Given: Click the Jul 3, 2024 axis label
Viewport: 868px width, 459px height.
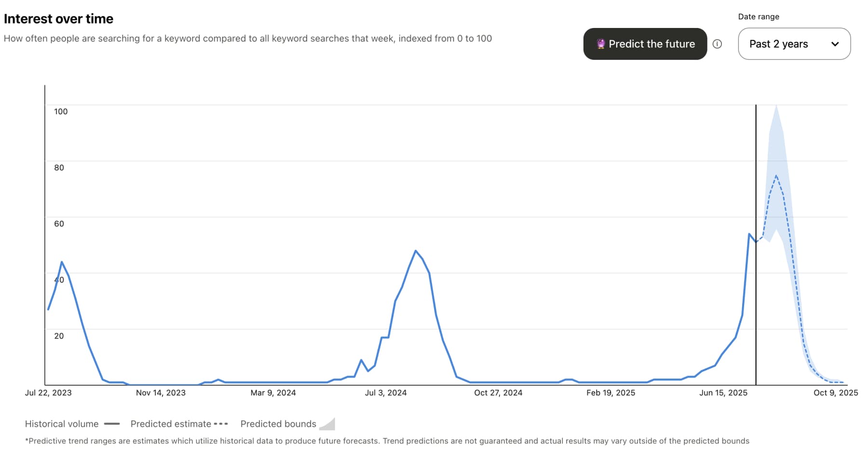Looking at the screenshot, I should 386,393.
